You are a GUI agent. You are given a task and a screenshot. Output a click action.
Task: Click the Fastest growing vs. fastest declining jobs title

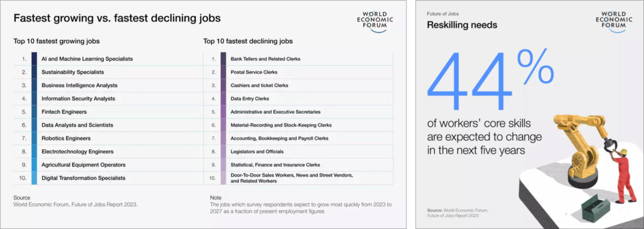point(117,18)
